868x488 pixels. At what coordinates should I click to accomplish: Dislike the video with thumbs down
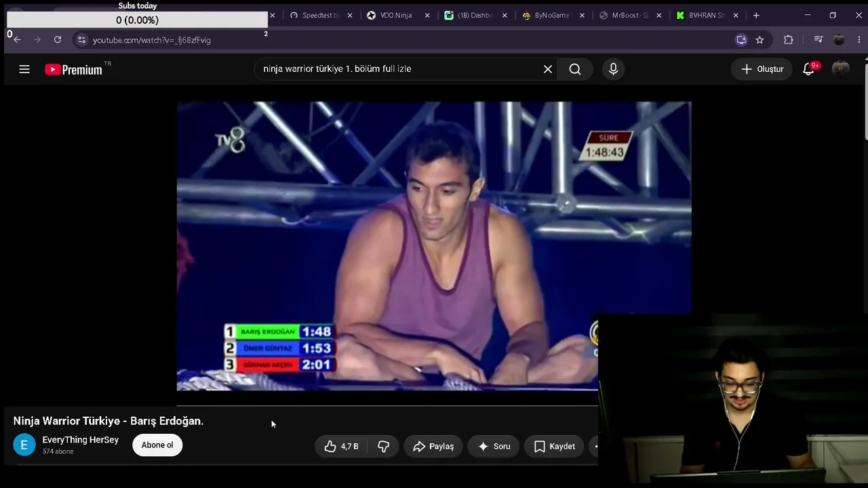pos(383,446)
